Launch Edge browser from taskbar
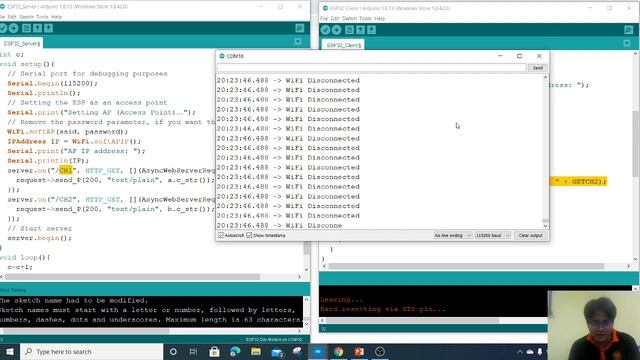640x360 pixels. coord(235,351)
